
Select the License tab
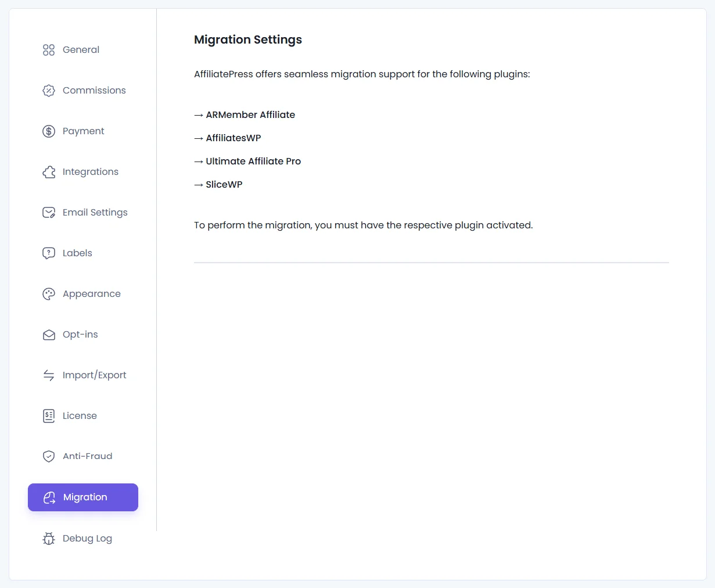[83, 416]
